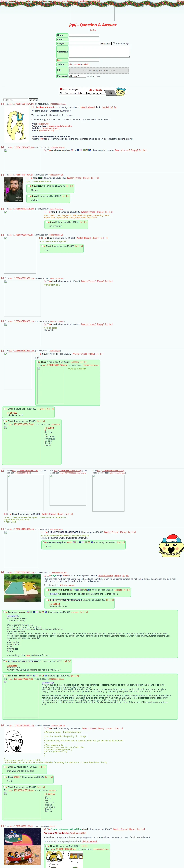Click the Santa-hat soyjak mascot image

171,545
